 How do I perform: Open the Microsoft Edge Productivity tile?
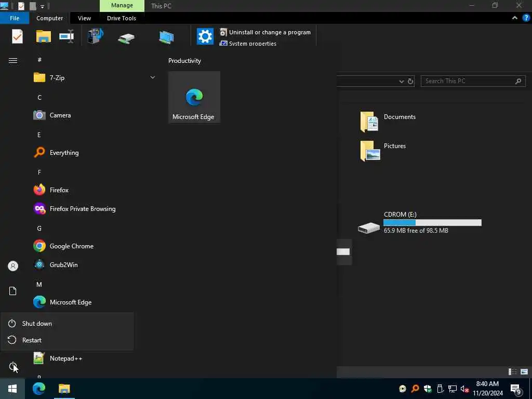[x=194, y=97]
